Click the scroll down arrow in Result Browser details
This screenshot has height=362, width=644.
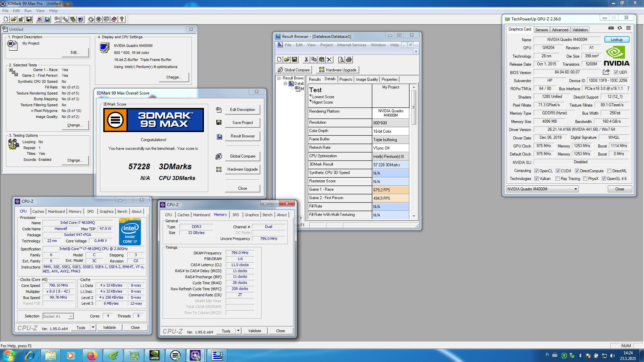click(414, 216)
